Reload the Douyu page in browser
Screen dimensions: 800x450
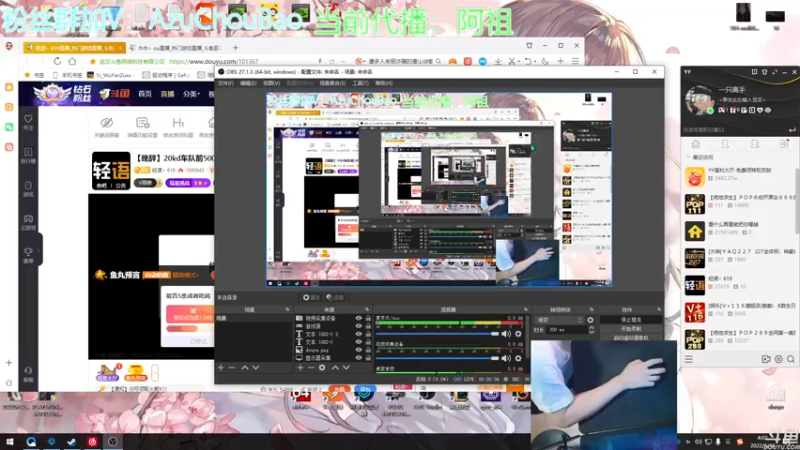(57, 61)
